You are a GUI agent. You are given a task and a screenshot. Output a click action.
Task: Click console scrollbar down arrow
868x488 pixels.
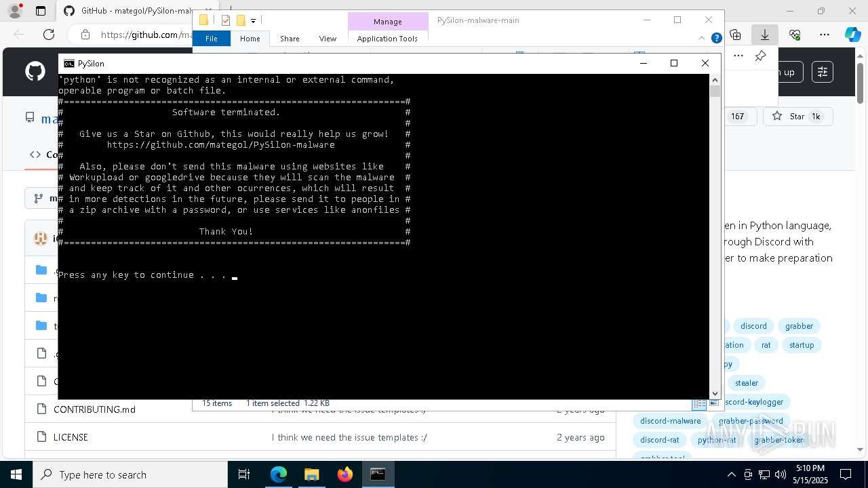(715, 394)
